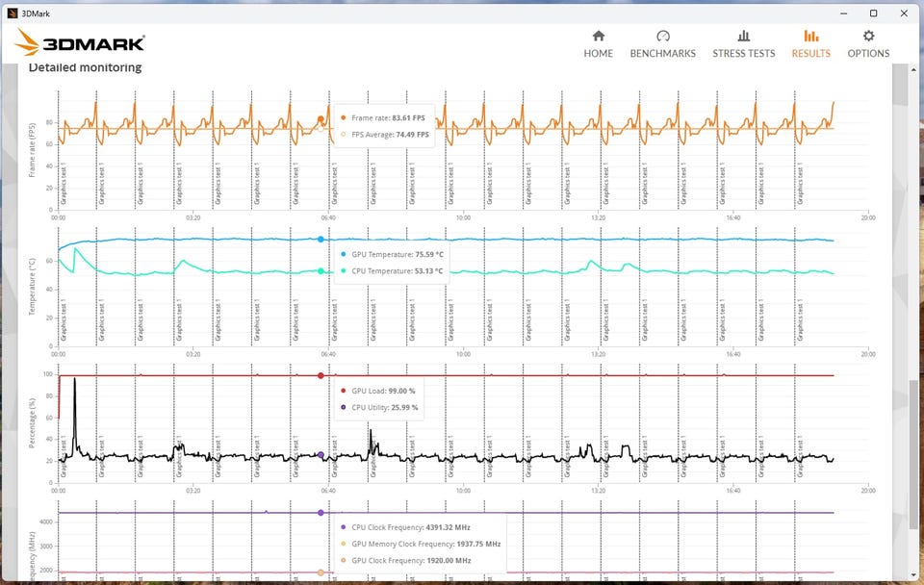Open Benchmarks via the speedometer icon
924x585 pixels.
tap(662, 37)
